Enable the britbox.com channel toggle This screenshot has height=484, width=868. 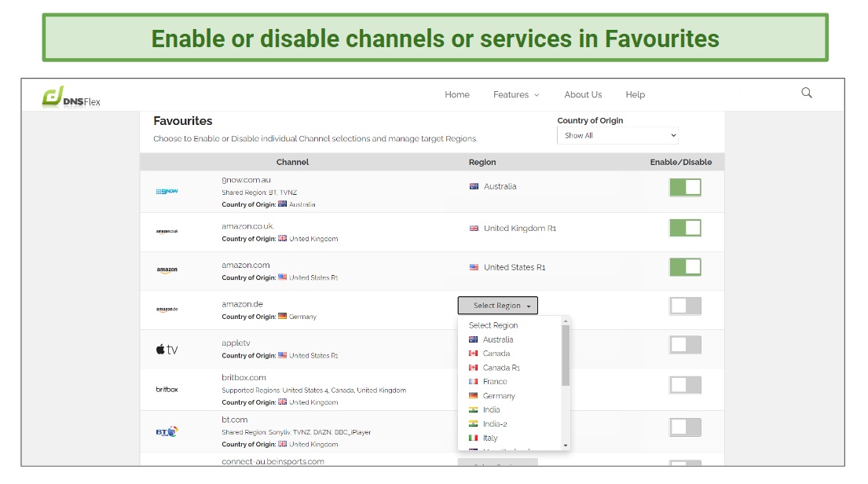point(685,385)
